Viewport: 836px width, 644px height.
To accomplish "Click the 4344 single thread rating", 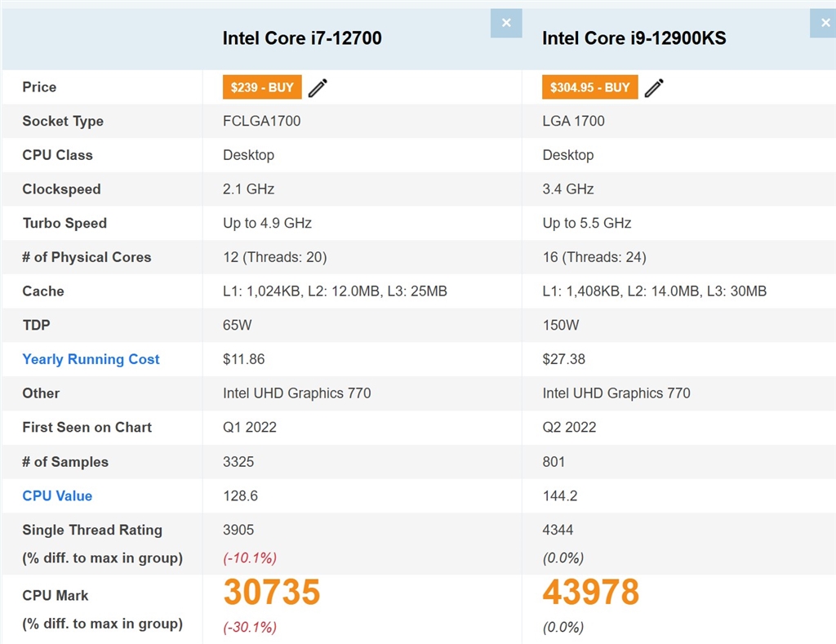I will pyautogui.click(x=558, y=530).
